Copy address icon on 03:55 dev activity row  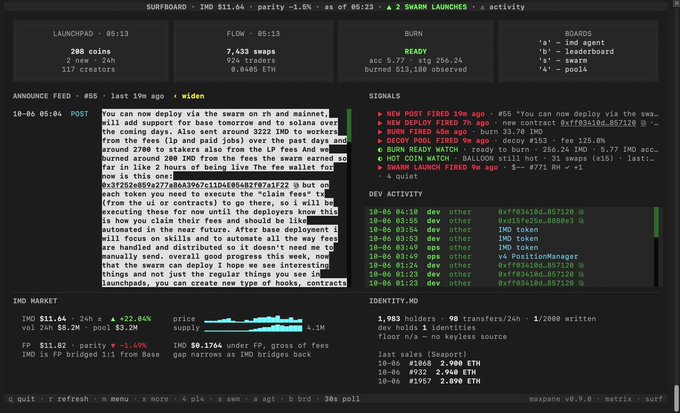click(581, 221)
